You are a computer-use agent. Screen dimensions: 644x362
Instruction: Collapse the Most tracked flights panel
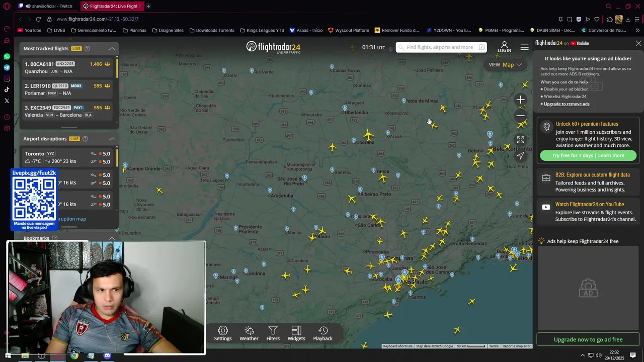tap(112, 49)
